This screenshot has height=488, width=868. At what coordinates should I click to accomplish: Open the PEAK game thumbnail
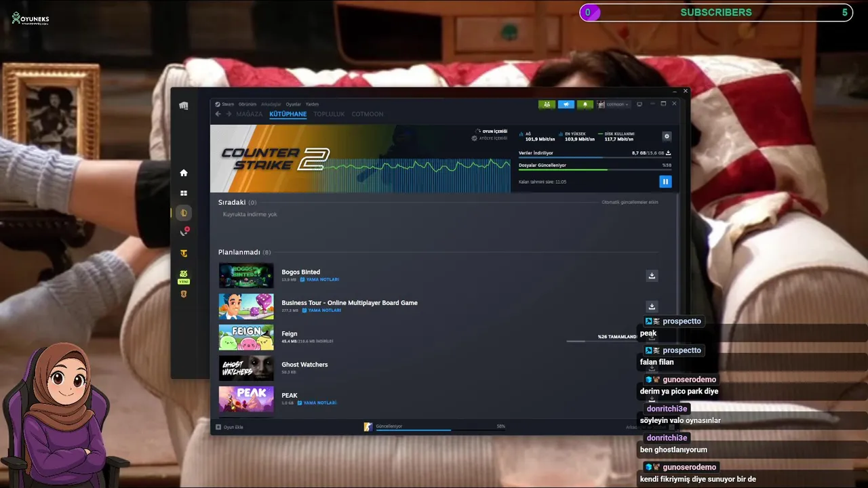(x=246, y=399)
